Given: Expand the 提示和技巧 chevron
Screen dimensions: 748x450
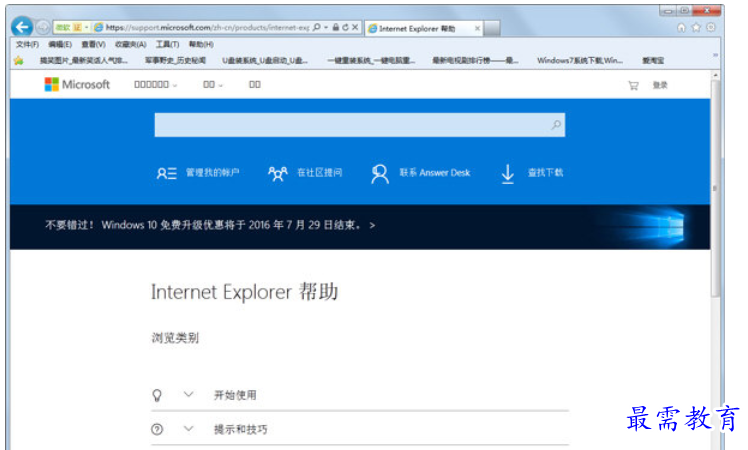Looking at the screenshot, I should [188, 429].
